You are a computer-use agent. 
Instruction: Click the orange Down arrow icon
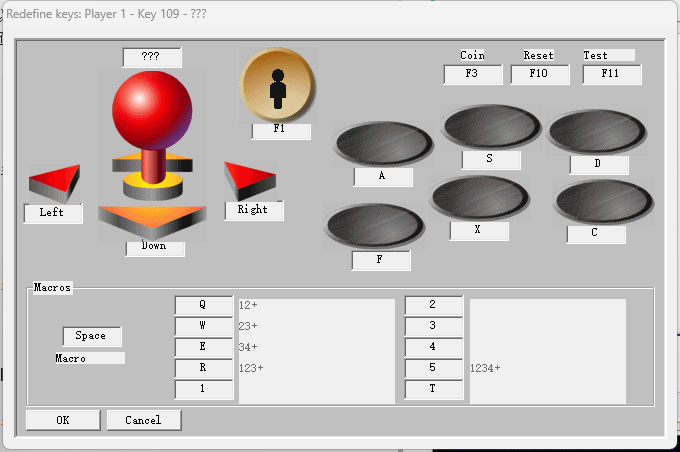tap(152, 223)
